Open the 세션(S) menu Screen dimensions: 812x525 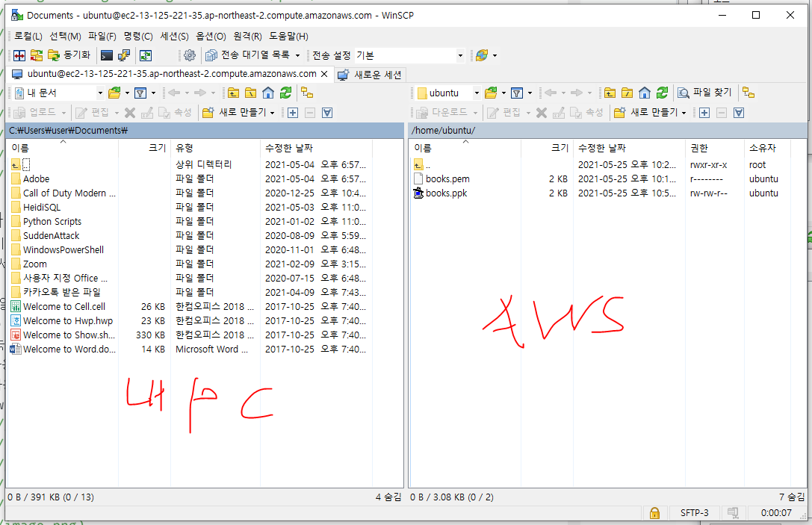pyautogui.click(x=175, y=37)
